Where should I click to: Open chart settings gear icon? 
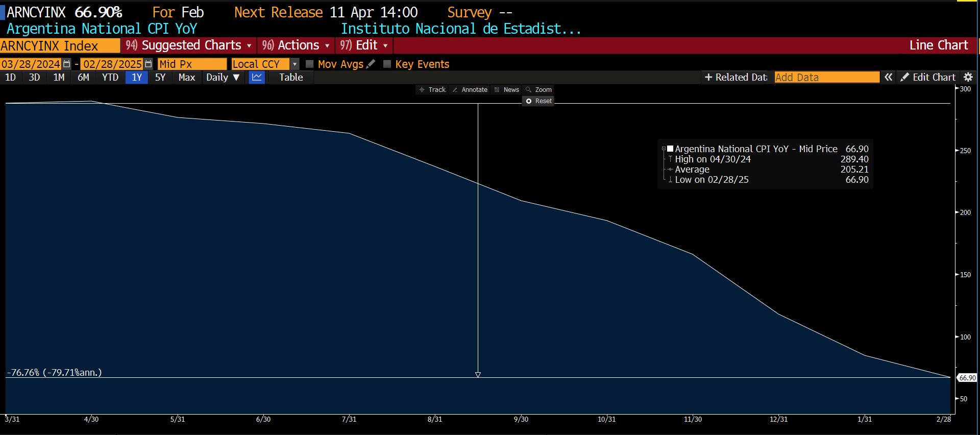point(968,78)
